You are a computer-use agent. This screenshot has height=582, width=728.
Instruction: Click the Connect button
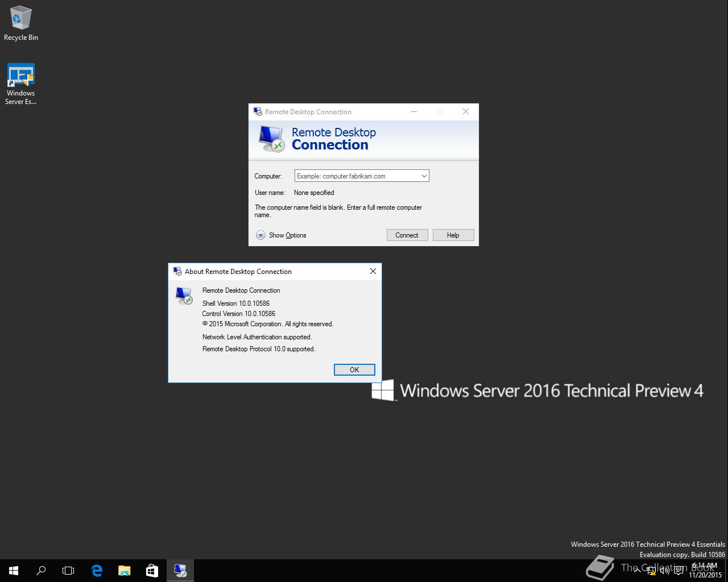(407, 235)
